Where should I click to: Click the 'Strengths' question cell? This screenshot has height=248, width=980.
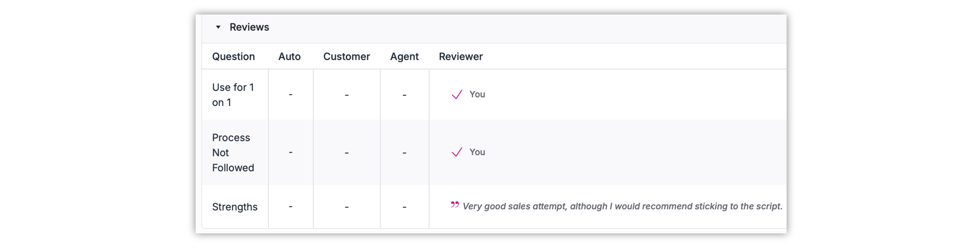235,207
